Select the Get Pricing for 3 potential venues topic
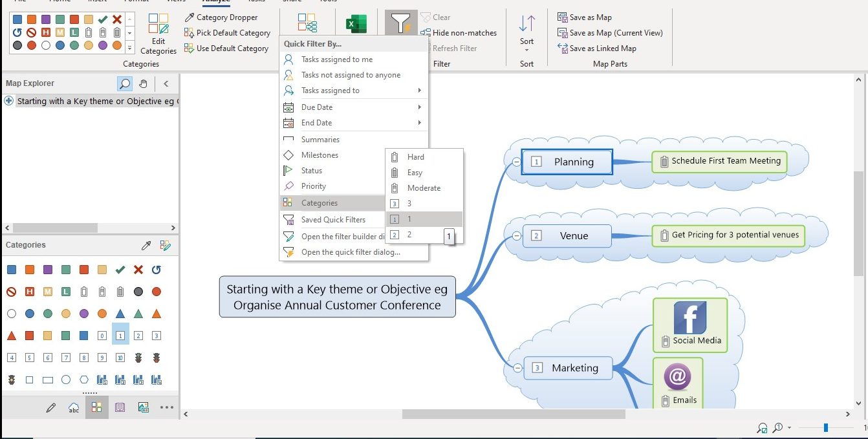Image resolution: width=868 pixels, height=439 pixels. (728, 235)
